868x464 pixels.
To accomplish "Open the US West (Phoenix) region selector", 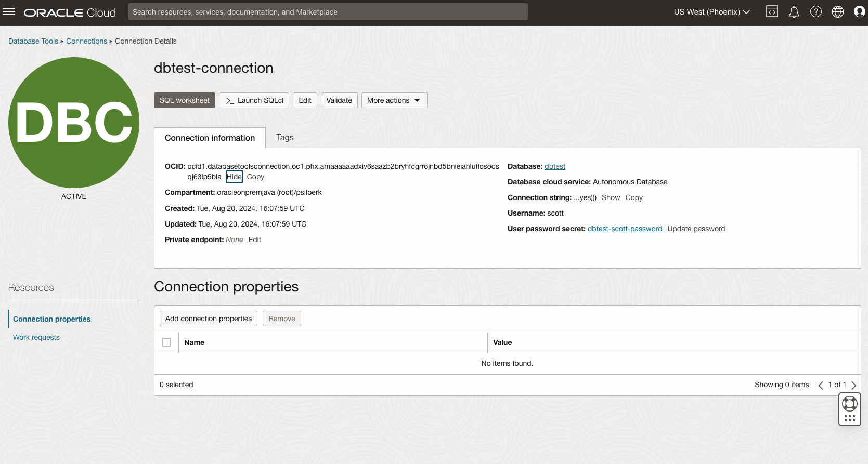I will tap(711, 12).
